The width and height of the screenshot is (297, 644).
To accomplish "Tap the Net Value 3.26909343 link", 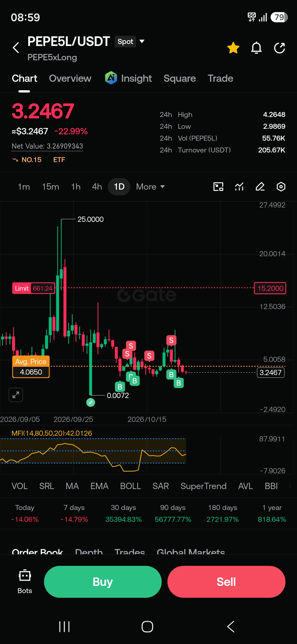I will tap(47, 146).
